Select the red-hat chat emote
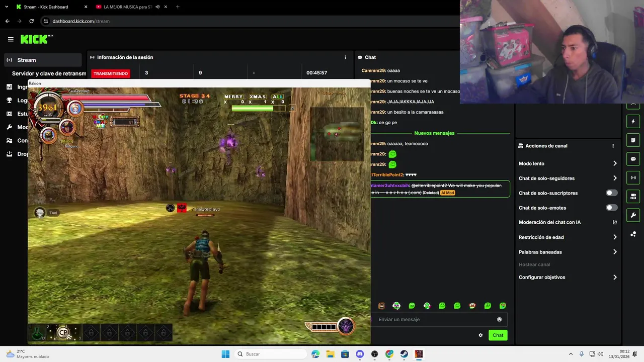Viewport: 644px width, 362px height. 472,306
